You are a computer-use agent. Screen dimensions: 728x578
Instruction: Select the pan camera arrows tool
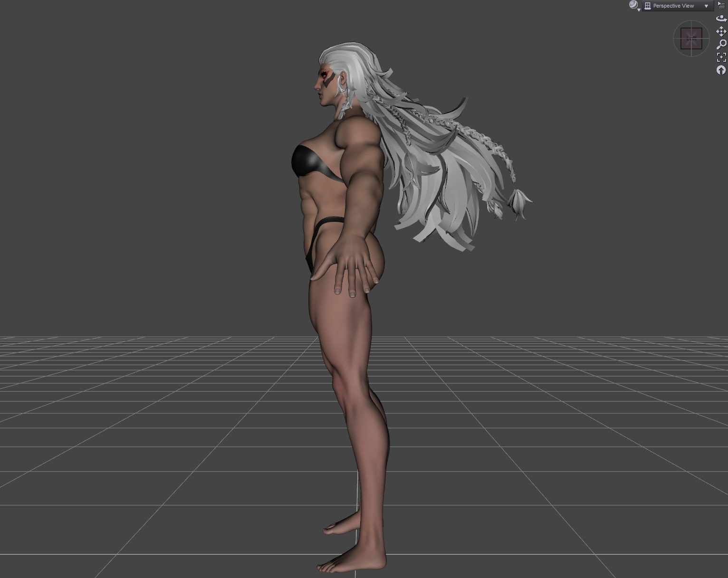click(x=721, y=31)
